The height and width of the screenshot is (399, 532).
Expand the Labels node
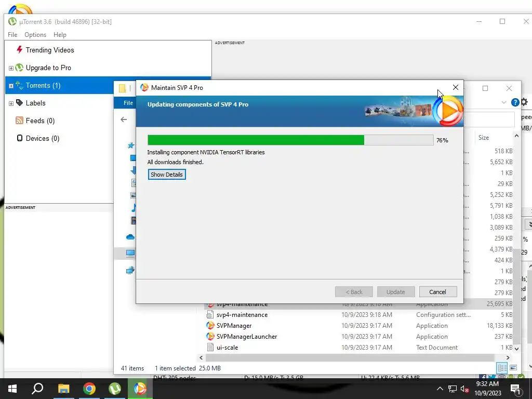(11, 103)
